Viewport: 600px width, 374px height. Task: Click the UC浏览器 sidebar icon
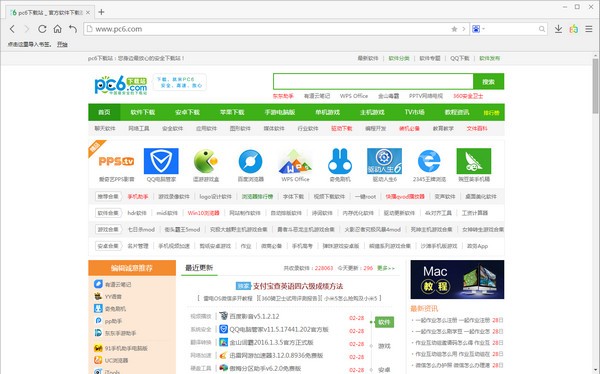(98, 360)
